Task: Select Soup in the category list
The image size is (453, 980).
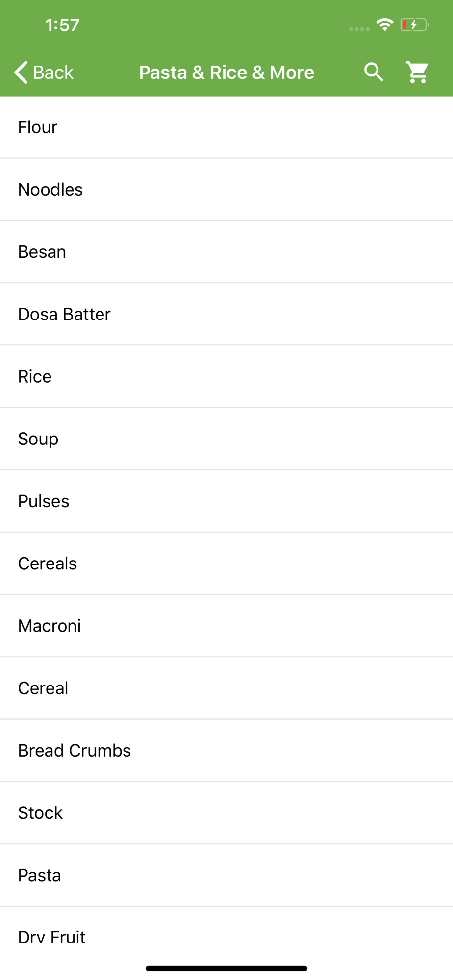Action: (x=38, y=439)
